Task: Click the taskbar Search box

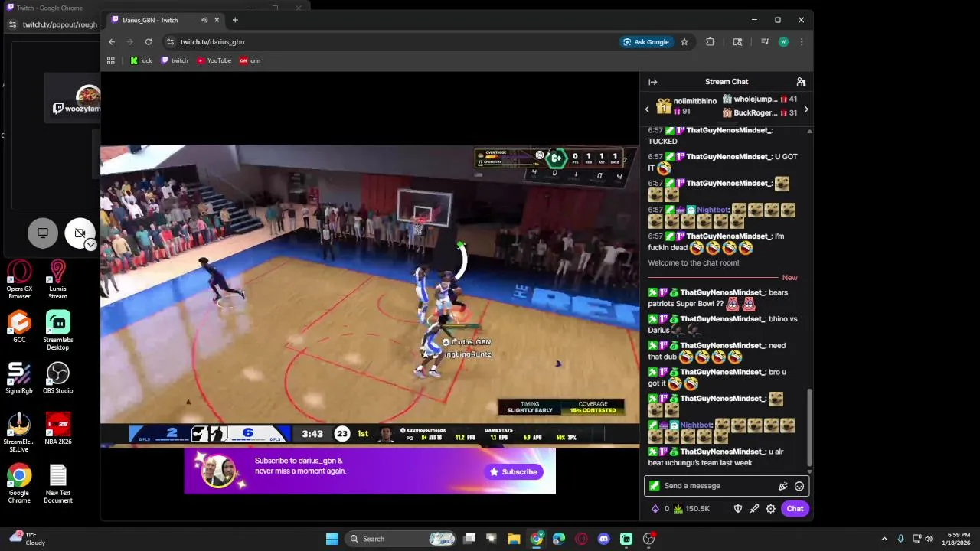Action: point(400,539)
